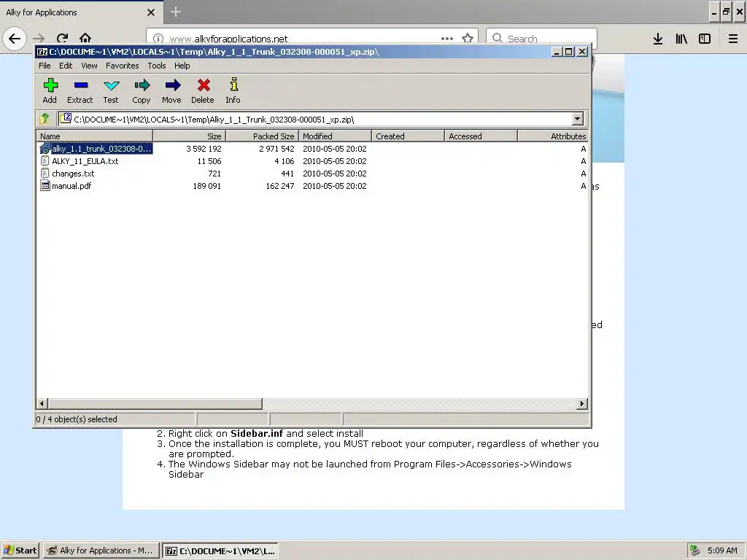Viewport: 747px width, 560px height.
Task: Open the Info toolbar icon
Action: click(233, 85)
